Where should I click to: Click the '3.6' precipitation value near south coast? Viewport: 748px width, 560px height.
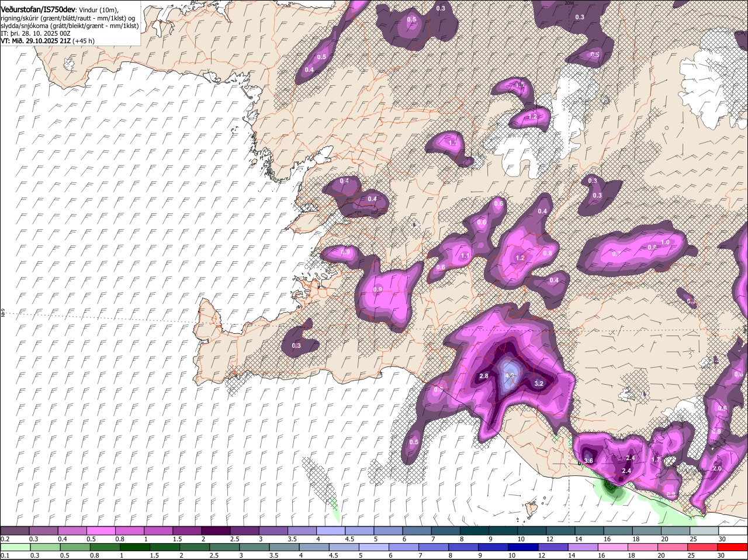[x=588, y=460]
